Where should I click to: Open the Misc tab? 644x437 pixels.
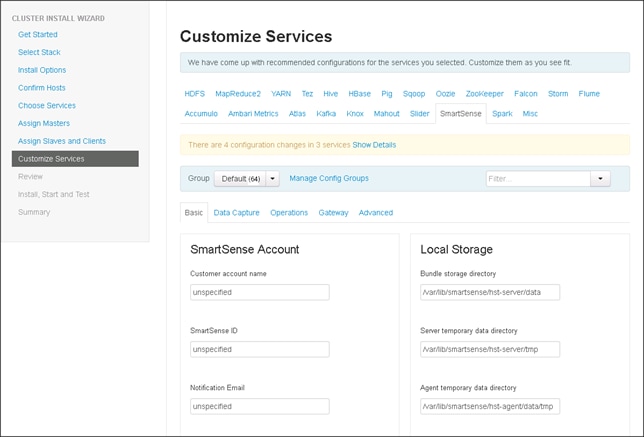click(x=530, y=114)
